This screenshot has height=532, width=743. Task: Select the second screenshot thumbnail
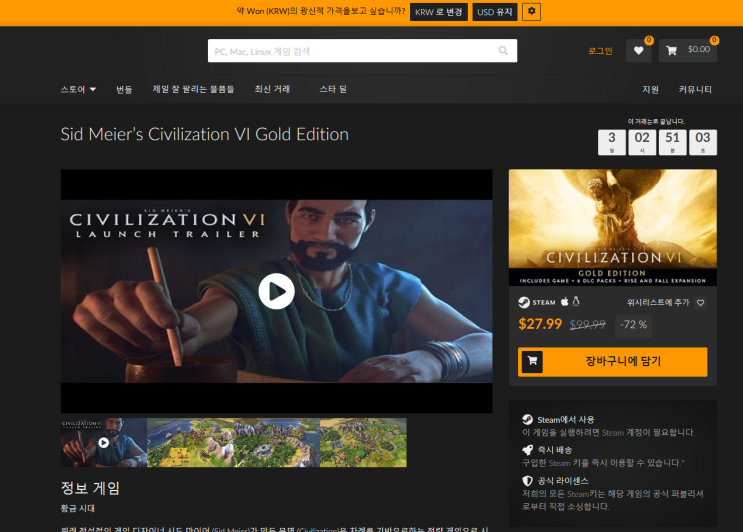190,442
